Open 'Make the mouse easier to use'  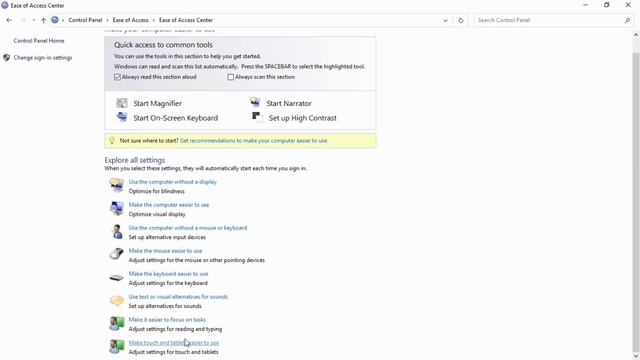[x=165, y=251]
